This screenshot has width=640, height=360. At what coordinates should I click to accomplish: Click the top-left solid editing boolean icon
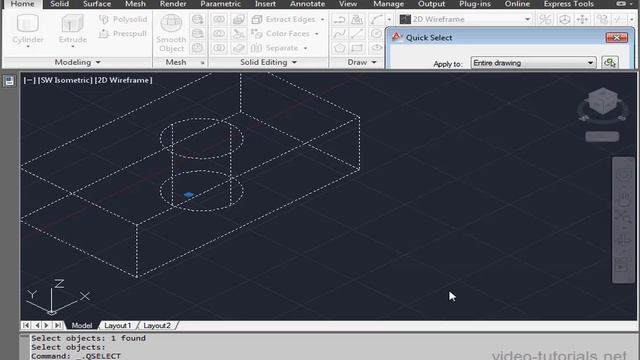[x=219, y=19]
